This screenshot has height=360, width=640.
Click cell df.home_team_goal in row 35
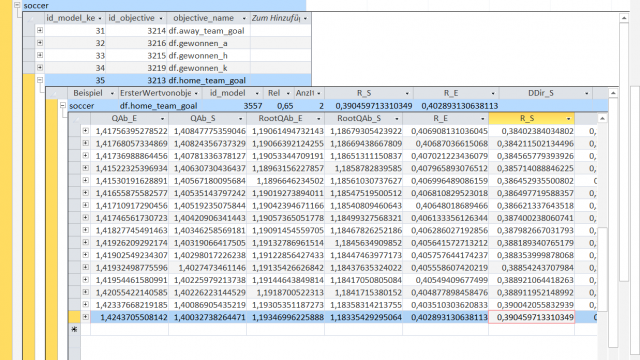pos(208,80)
